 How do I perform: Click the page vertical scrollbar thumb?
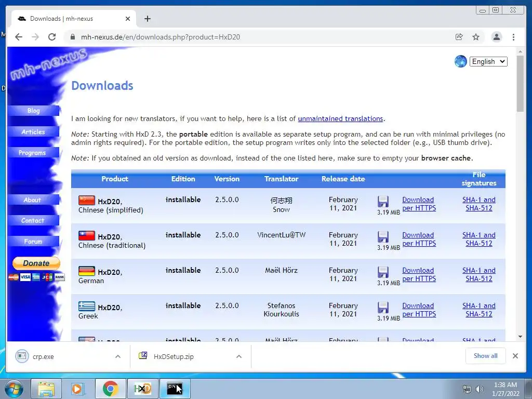[x=520, y=84]
